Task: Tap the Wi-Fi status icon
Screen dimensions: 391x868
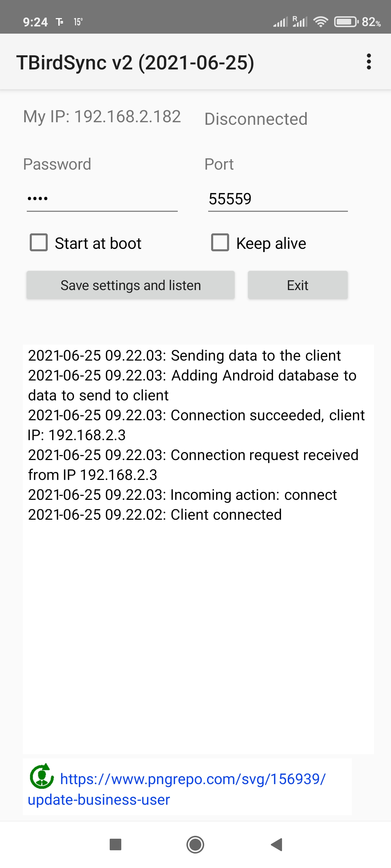Action: pos(321,21)
